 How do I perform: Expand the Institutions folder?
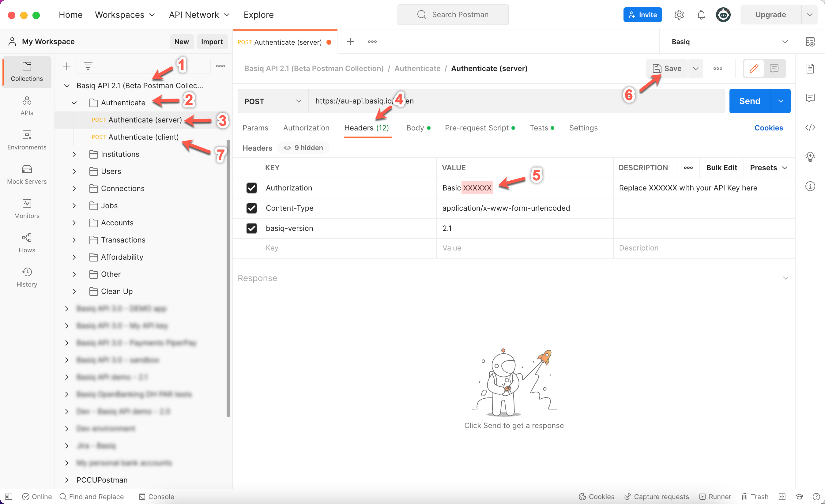74,154
